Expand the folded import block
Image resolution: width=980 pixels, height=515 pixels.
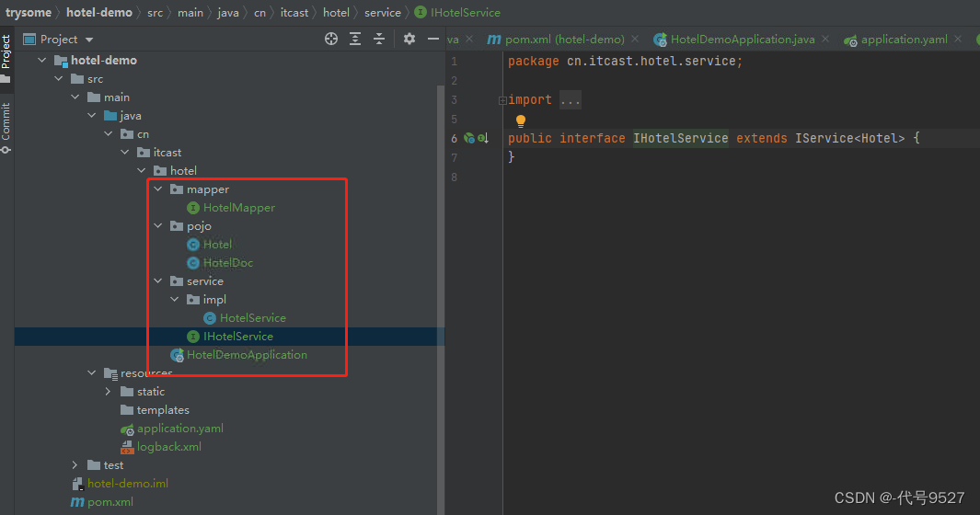click(502, 100)
